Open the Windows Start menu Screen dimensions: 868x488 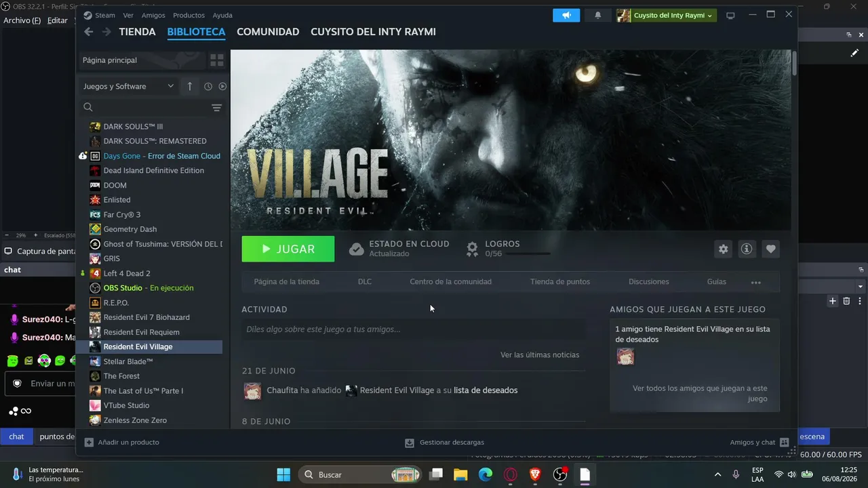(x=283, y=474)
